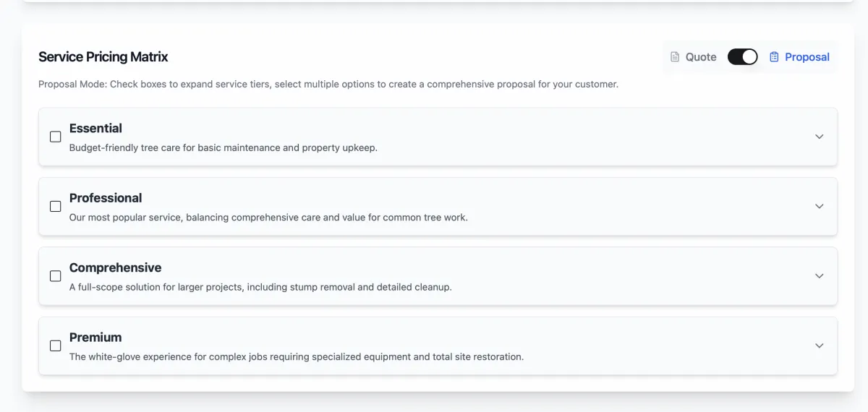Screen dimensions: 868x412
Task: Click the Service Pricing Matrix heading
Action: (103, 57)
